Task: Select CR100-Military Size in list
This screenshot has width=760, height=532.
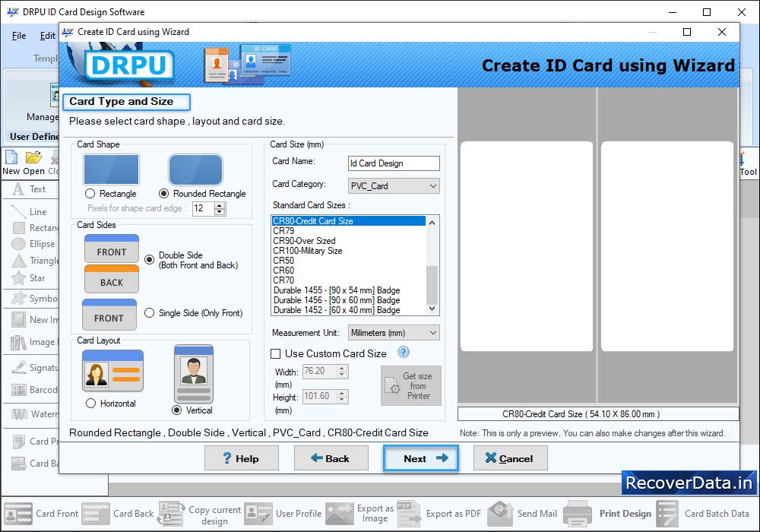Action: [349, 251]
